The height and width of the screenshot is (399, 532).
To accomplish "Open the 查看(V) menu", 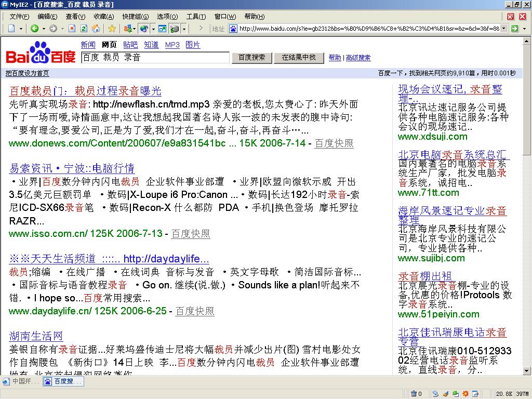I will click(x=76, y=16).
